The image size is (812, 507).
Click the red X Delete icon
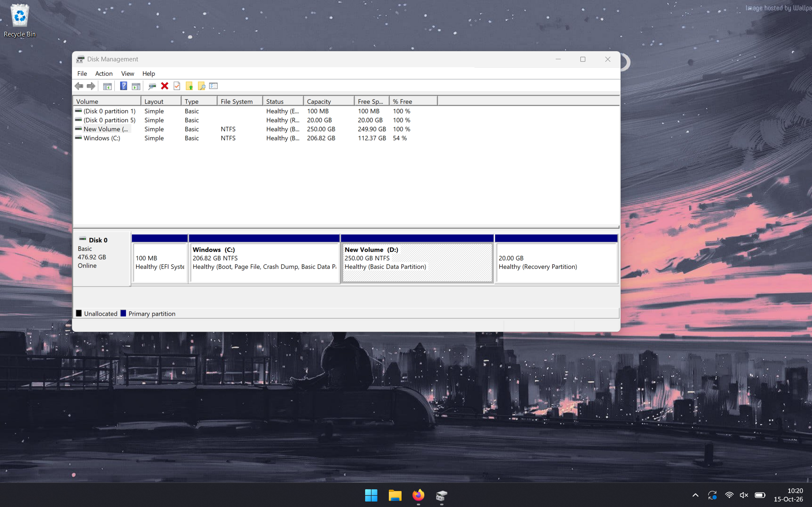165,86
